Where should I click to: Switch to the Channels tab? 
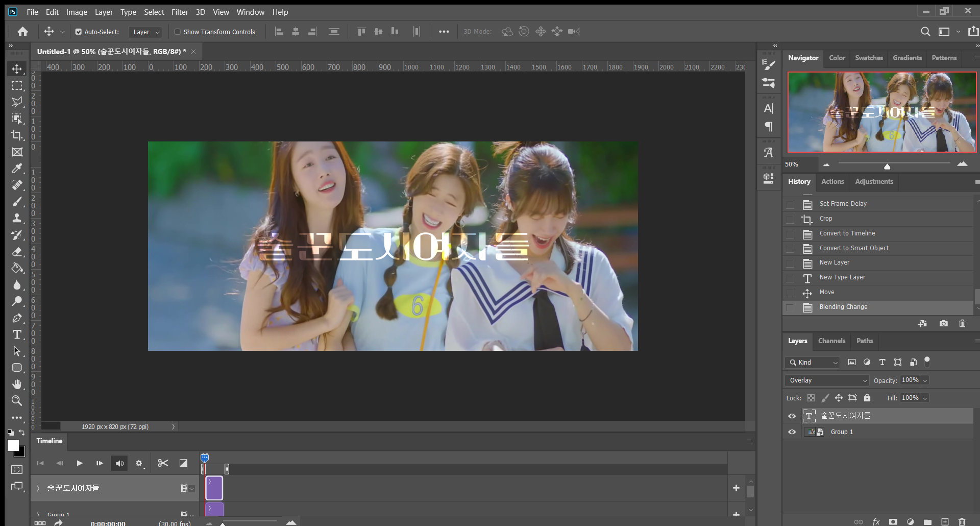coord(831,341)
